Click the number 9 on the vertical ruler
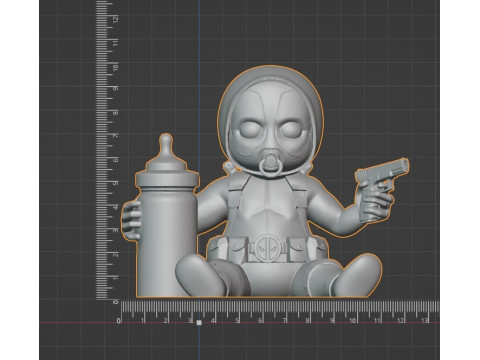 115,89
